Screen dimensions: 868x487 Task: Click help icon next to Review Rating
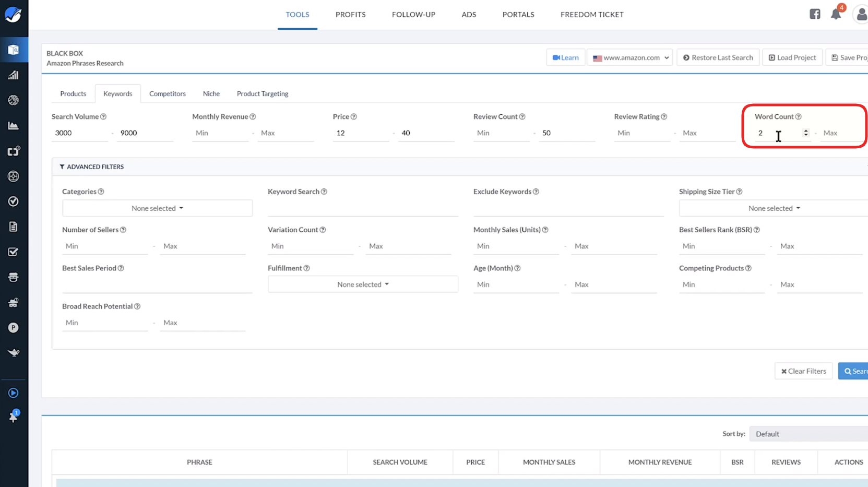tap(664, 117)
